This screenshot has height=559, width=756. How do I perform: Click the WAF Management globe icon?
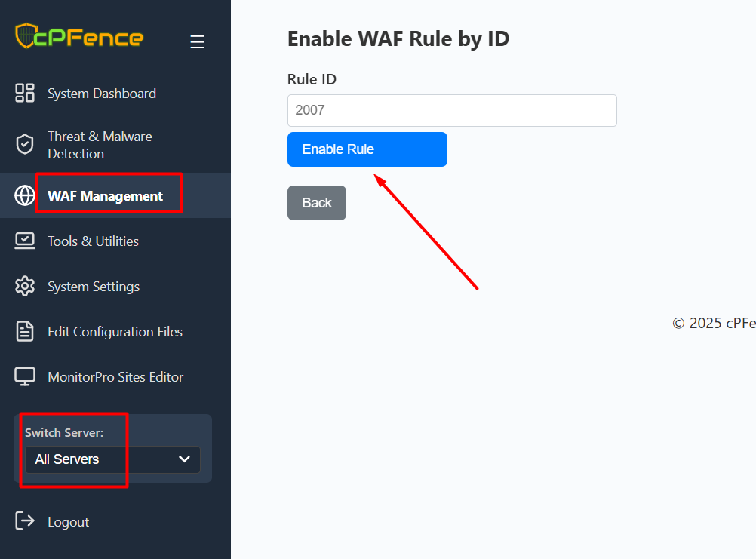click(25, 196)
